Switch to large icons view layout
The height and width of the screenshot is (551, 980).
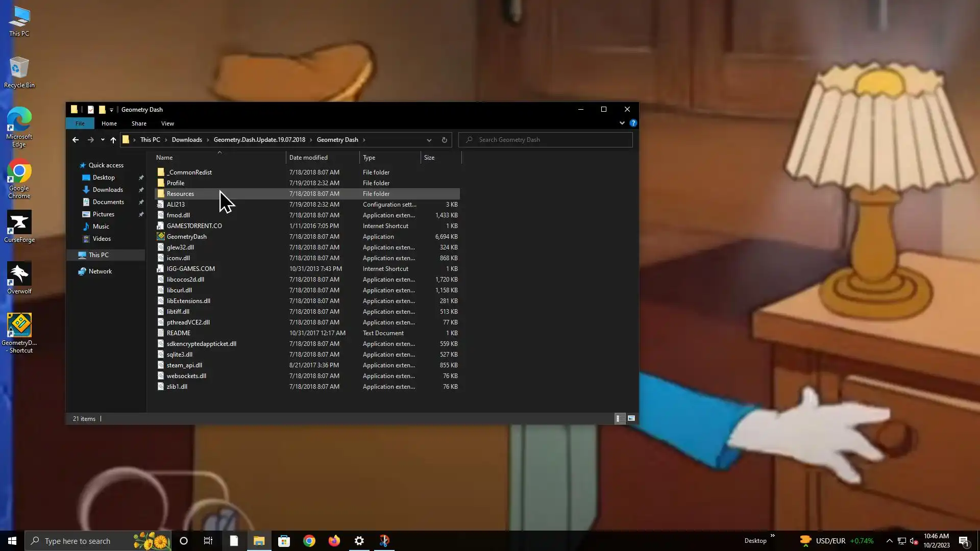(631, 418)
